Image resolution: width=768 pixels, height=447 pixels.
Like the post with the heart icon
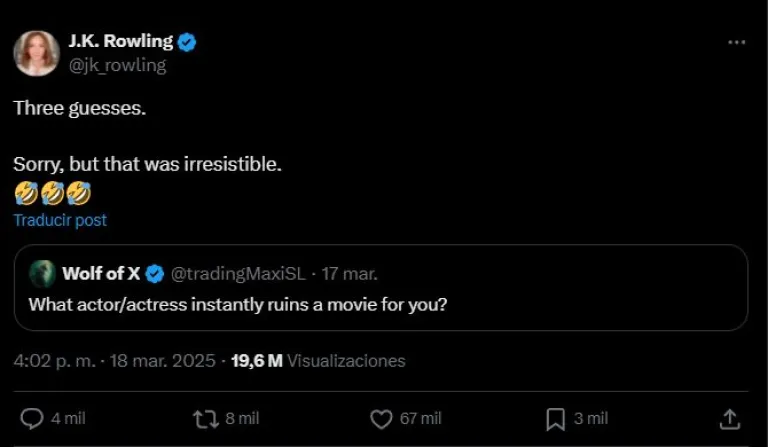click(380, 418)
